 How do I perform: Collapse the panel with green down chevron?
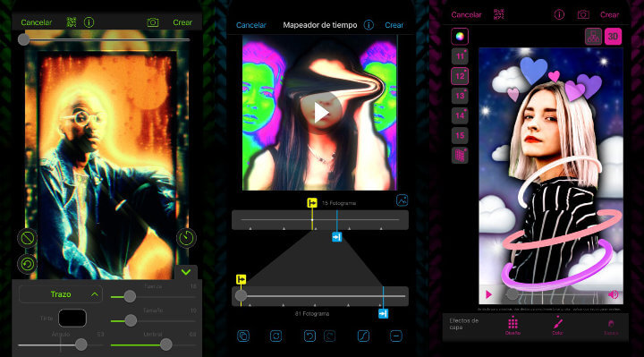tap(186, 272)
